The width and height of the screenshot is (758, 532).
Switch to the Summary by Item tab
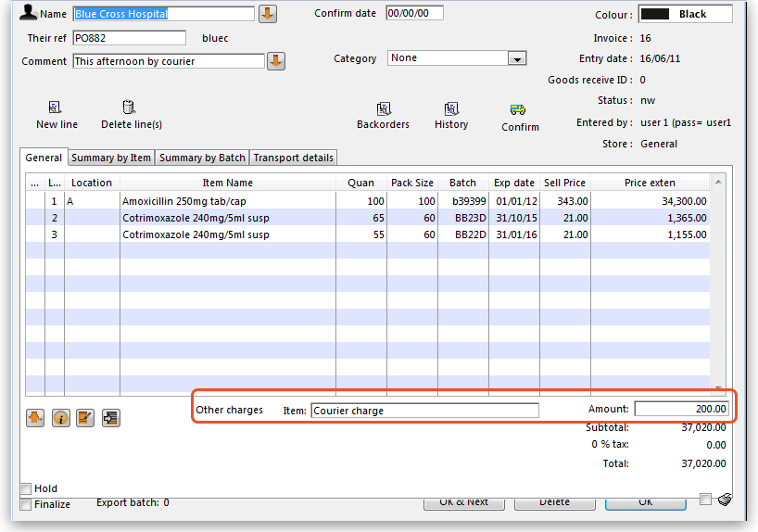111,158
